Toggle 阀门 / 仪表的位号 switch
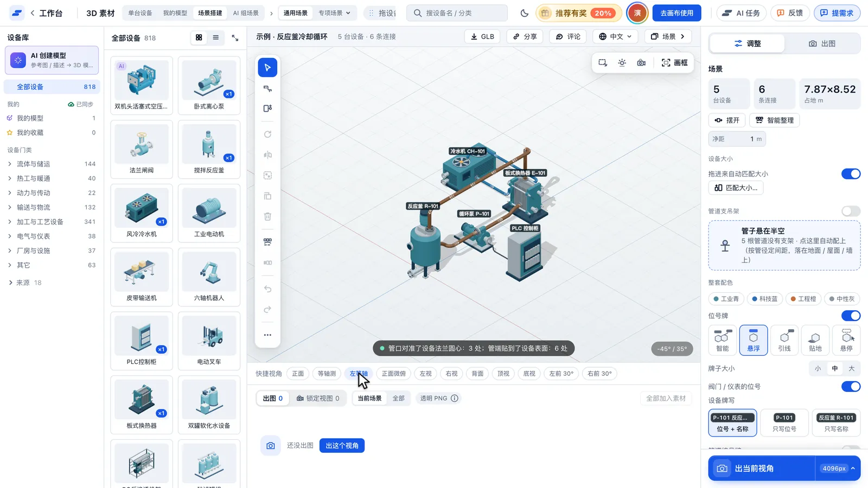This screenshot has width=868, height=488. point(851,387)
